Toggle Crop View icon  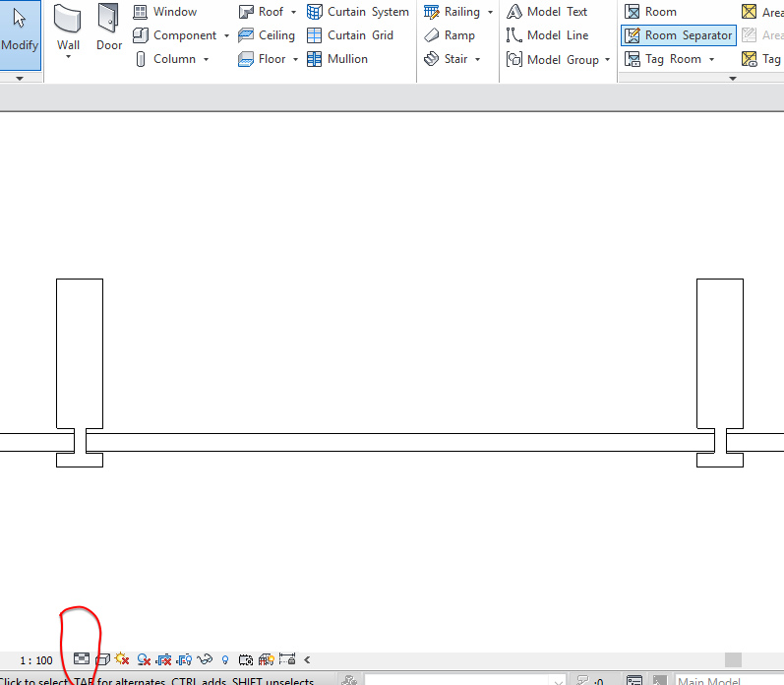click(163, 660)
